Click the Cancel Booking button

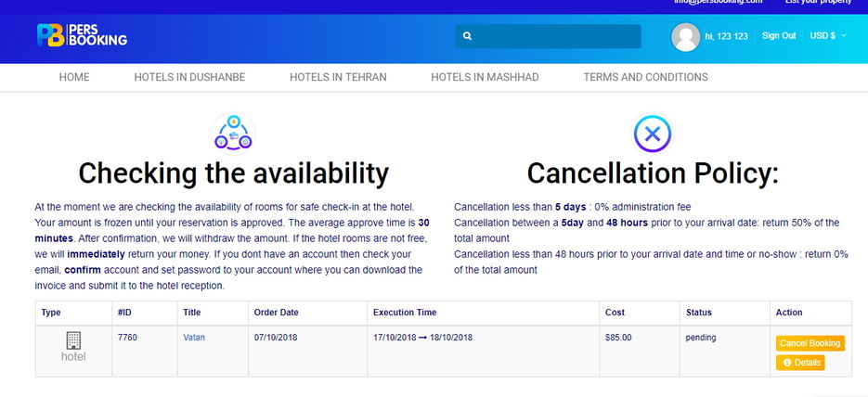coord(810,343)
